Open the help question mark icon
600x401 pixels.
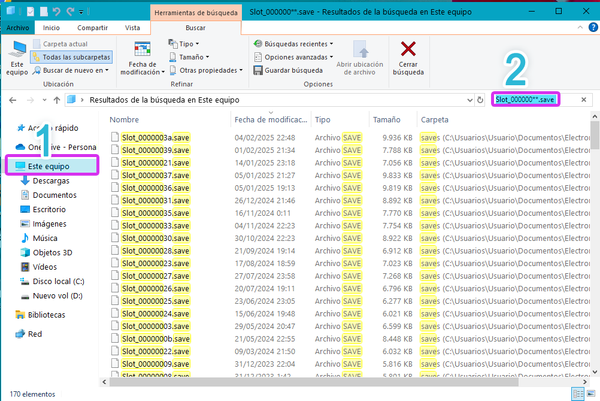pyautogui.click(x=593, y=28)
